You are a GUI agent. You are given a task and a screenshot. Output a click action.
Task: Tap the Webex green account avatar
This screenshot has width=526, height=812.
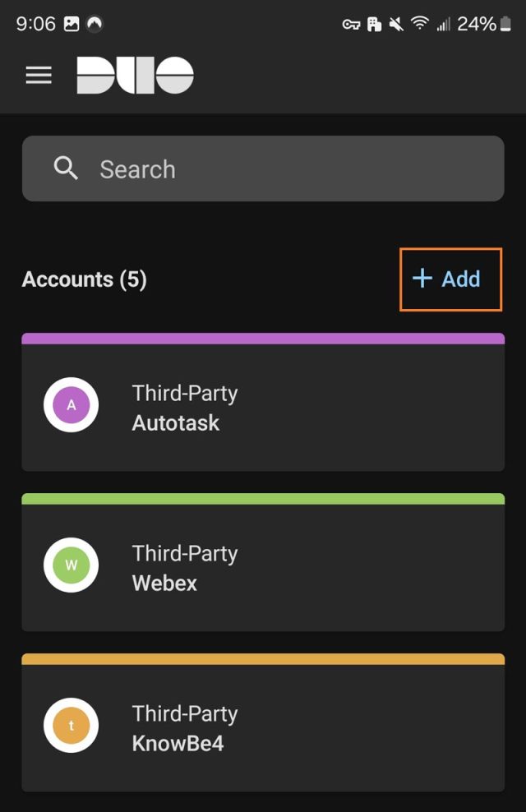tap(71, 565)
